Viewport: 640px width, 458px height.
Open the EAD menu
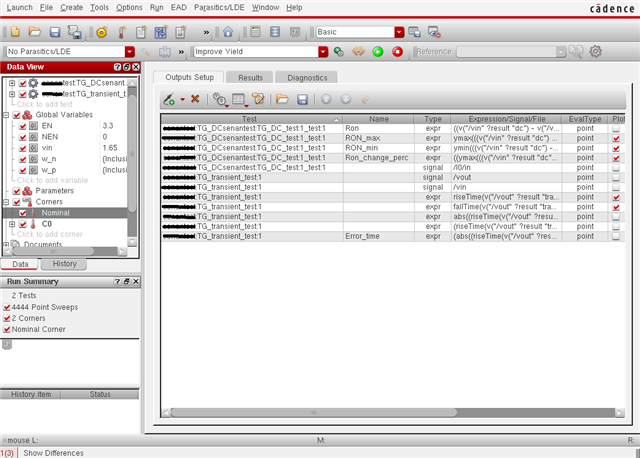point(179,7)
